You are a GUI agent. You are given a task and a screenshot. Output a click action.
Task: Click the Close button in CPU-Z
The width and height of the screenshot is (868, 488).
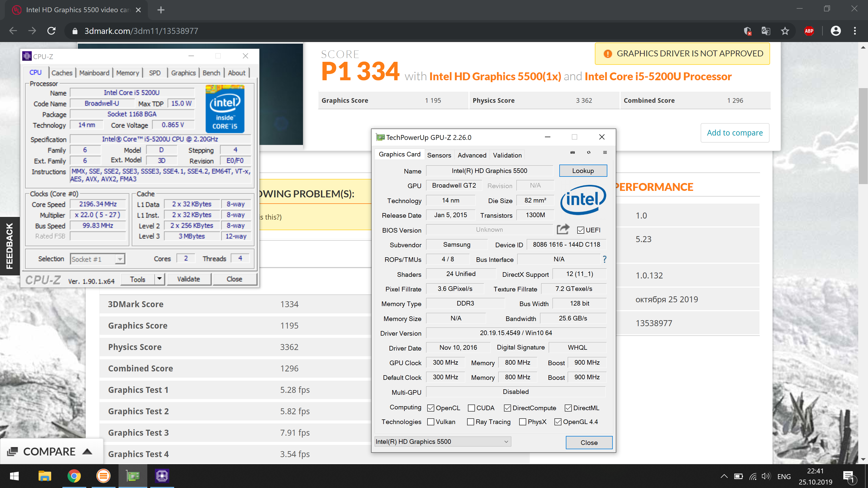(235, 279)
